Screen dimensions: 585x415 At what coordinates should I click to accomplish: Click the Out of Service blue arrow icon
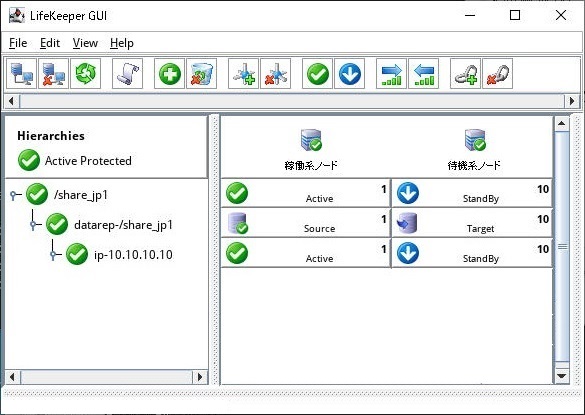tap(350, 74)
